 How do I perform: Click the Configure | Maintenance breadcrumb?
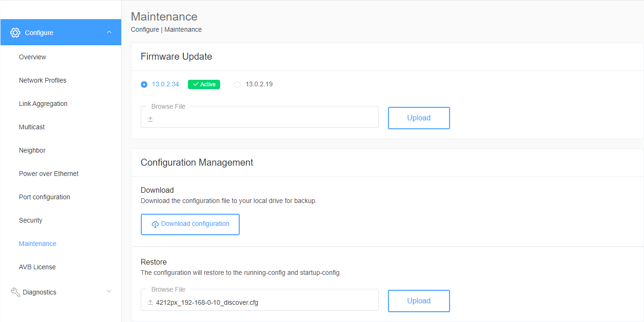(x=166, y=29)
